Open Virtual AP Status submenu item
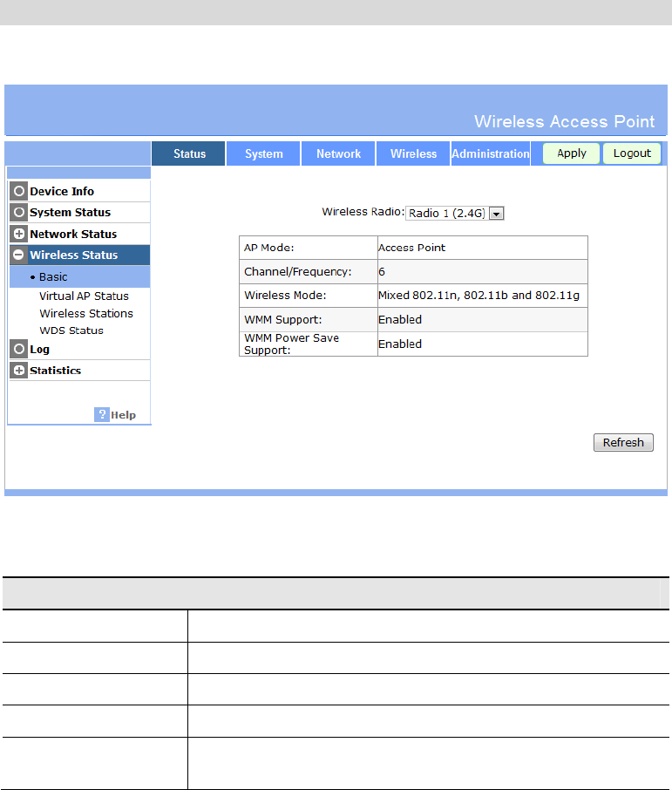This screenshot has width=672, height=790. click(85, 296)
